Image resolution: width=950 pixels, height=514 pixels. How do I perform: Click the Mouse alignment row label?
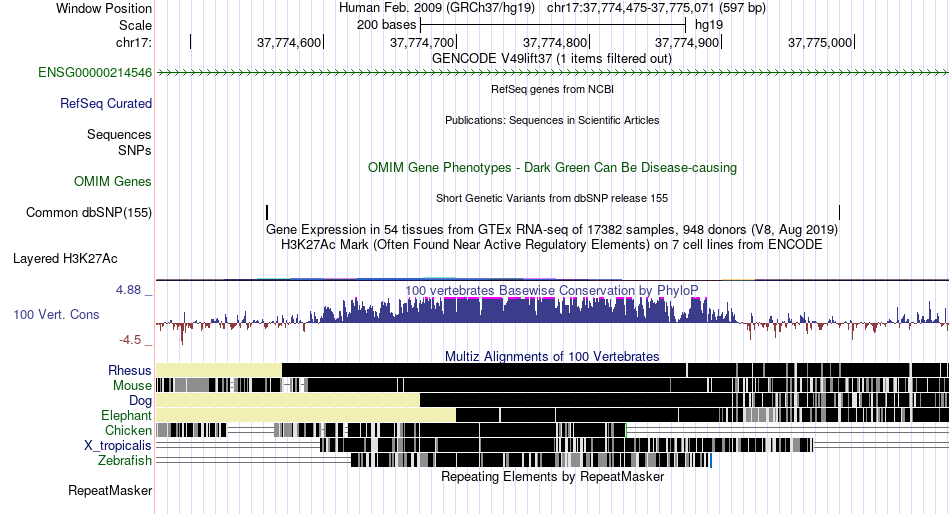coord(132,386)
